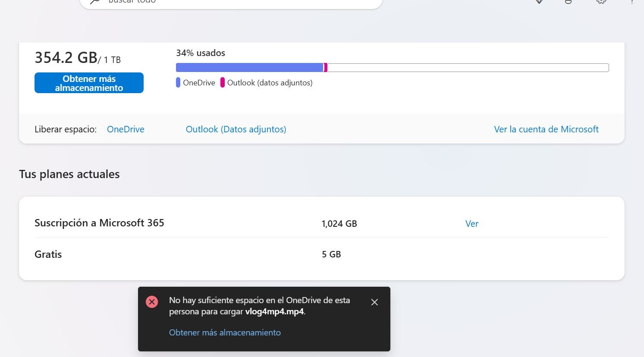Open the OneDrive link beside Liberar espacio
This screenshot has height=357, width=644.
click(126, 129)
